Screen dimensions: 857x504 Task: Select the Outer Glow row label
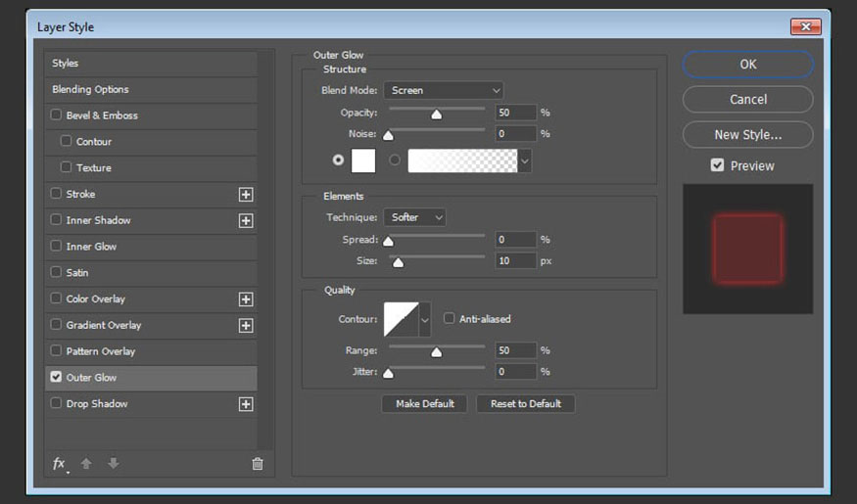tap(91, 378)
